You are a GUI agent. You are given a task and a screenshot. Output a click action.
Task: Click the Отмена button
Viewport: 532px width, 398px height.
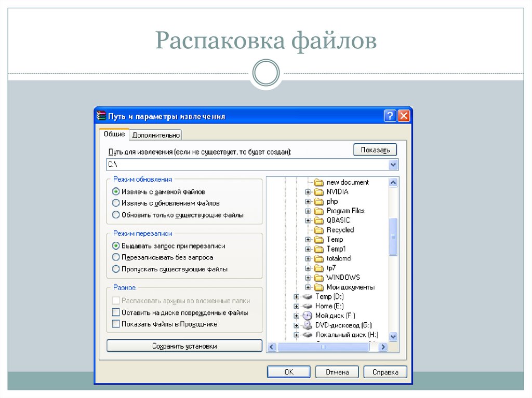(x=337, y=372)
